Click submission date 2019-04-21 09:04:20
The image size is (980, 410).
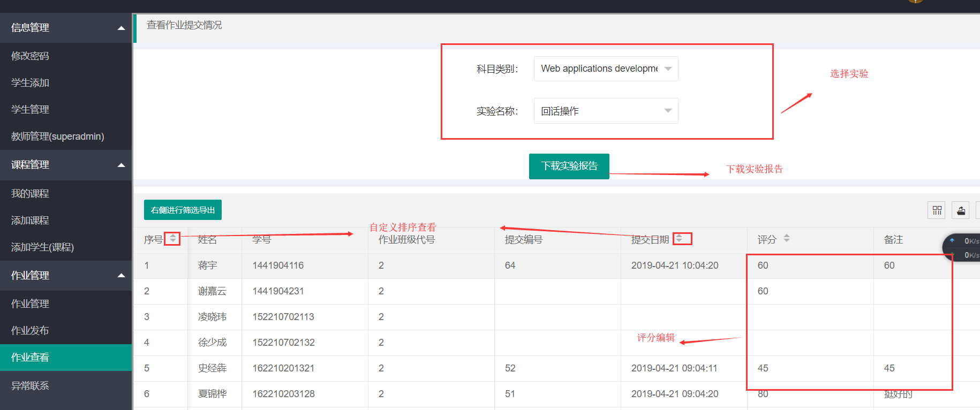tap(675, 394)
